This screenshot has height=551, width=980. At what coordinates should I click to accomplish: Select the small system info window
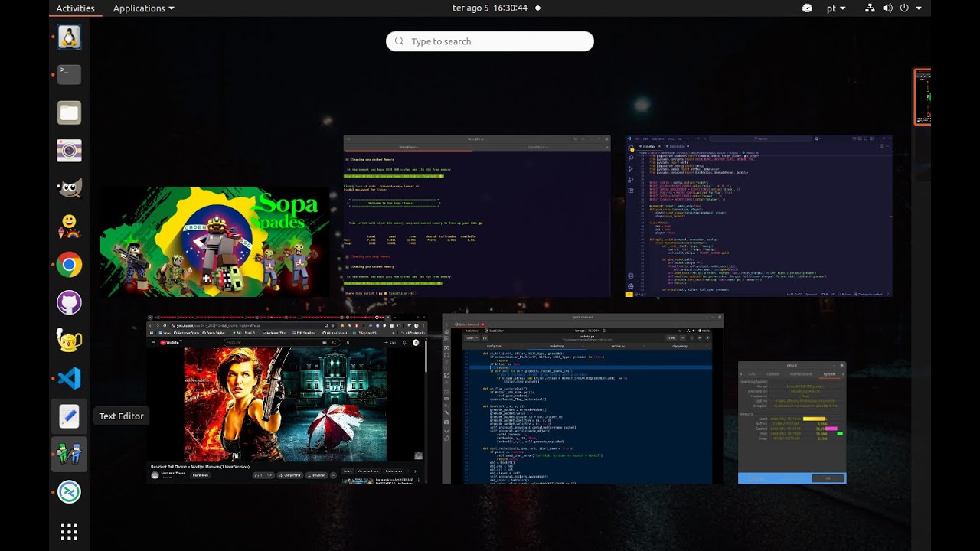(792, 422)
